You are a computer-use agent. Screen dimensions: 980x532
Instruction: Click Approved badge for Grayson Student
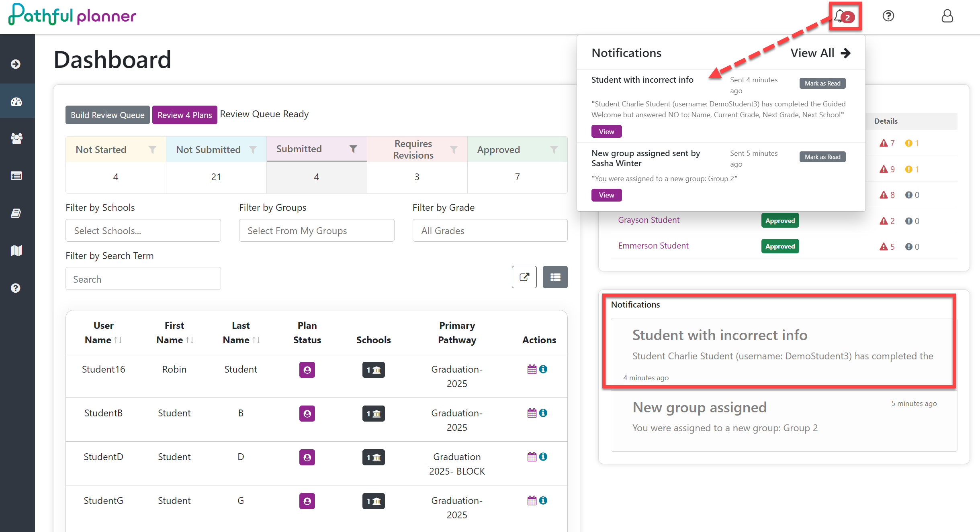click(x=780, y=220)
